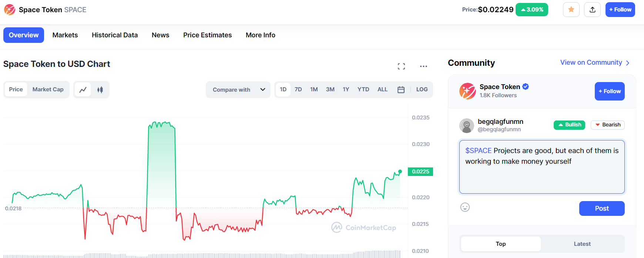Open Historical Data tab
The width and height of the screenshot is (644, 258).
(x=115, y=35)
